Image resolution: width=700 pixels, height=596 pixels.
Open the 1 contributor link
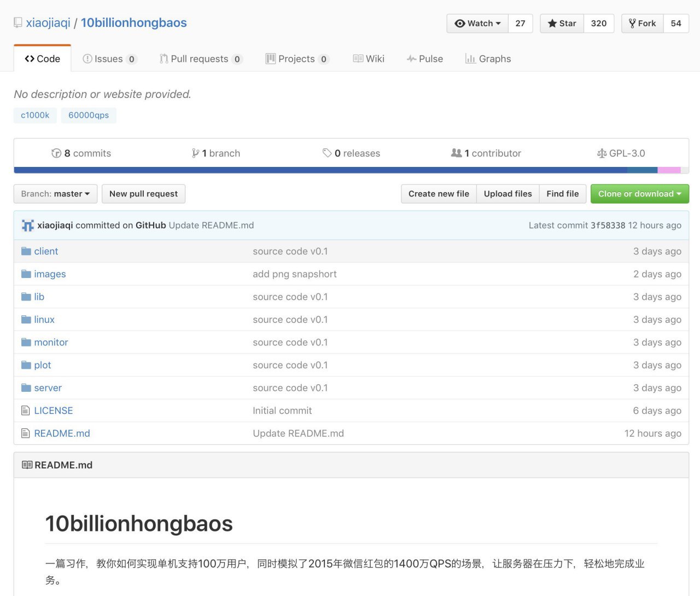[x=486, y=153]
